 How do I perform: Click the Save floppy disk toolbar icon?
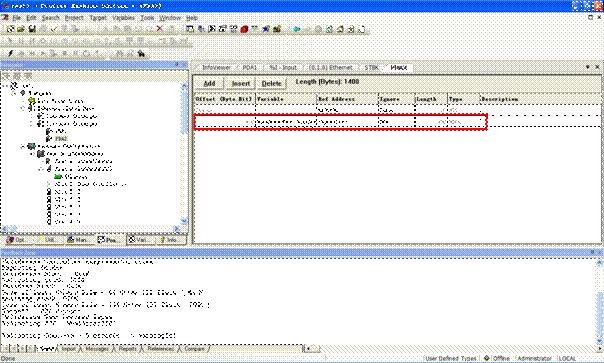[32, 29]
